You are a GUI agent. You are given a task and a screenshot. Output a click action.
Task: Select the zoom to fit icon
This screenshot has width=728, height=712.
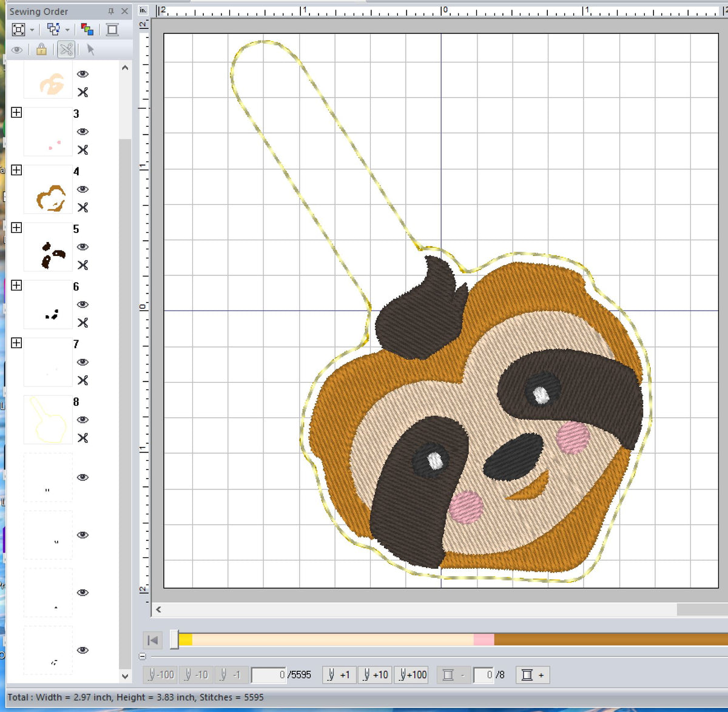coord(19,29)
